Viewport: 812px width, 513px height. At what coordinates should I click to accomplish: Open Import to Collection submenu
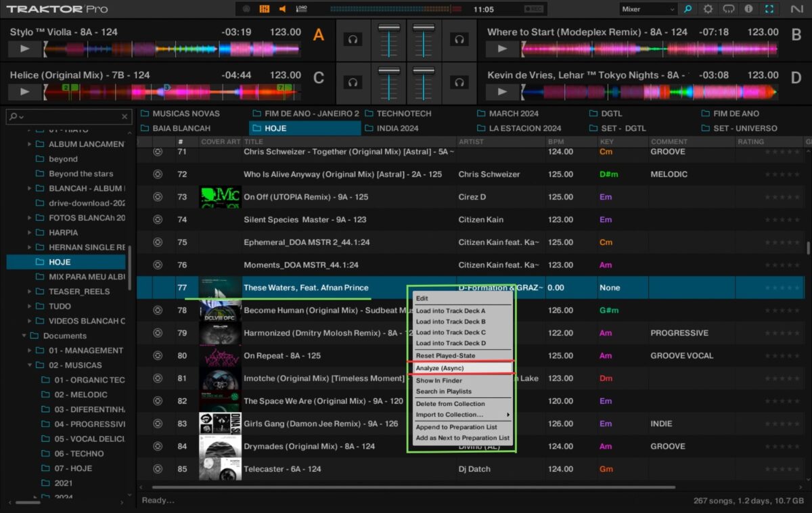point(462,415)
